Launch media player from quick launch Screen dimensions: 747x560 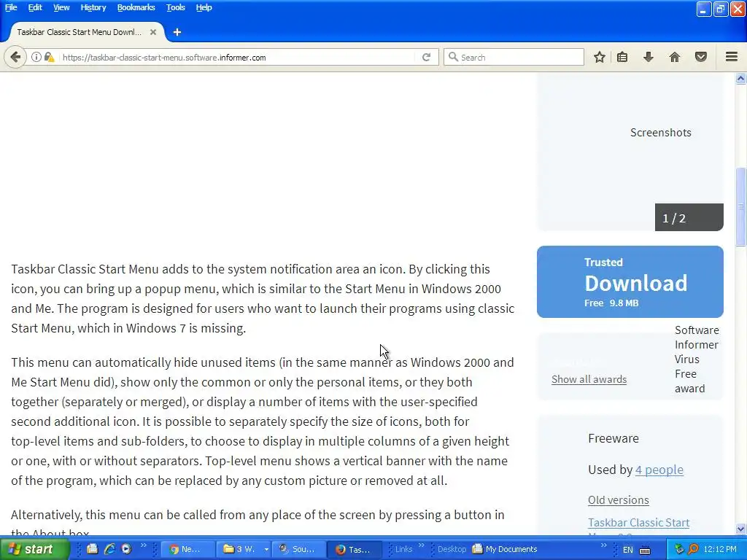[x=126, y=549]
